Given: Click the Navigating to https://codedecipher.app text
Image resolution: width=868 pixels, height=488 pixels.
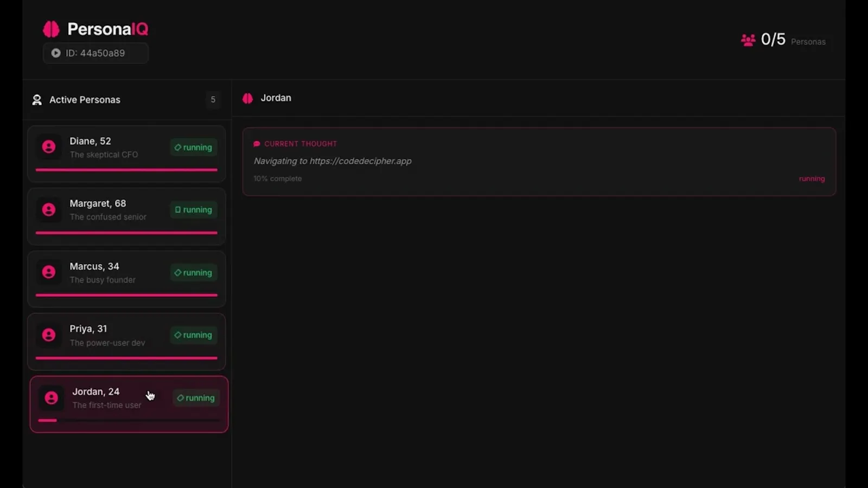Looking at the screenshot, I should pos(333,161).
